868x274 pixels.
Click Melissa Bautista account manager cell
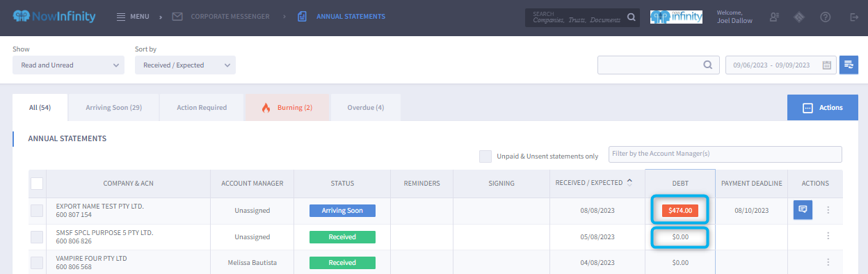click(252, 263)
